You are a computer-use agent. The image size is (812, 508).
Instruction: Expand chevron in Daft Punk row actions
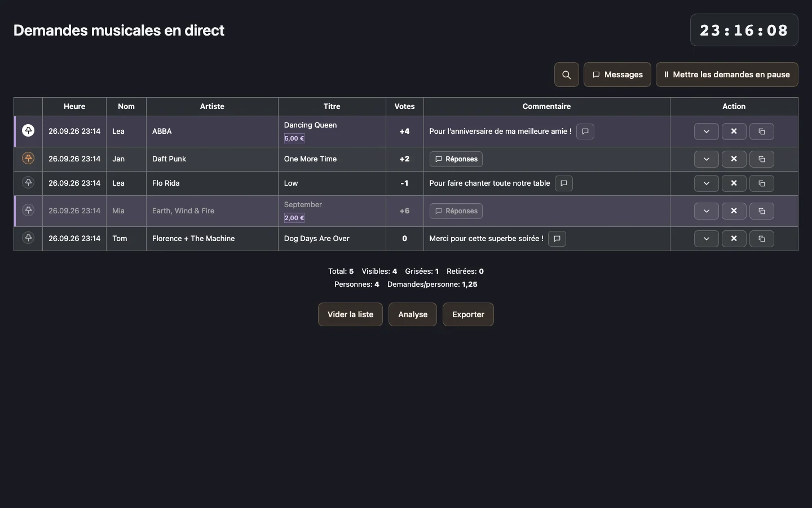click(707, 159)
